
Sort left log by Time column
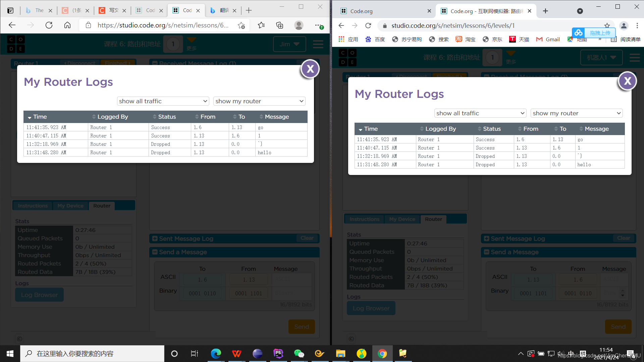(x=40, y=117)
